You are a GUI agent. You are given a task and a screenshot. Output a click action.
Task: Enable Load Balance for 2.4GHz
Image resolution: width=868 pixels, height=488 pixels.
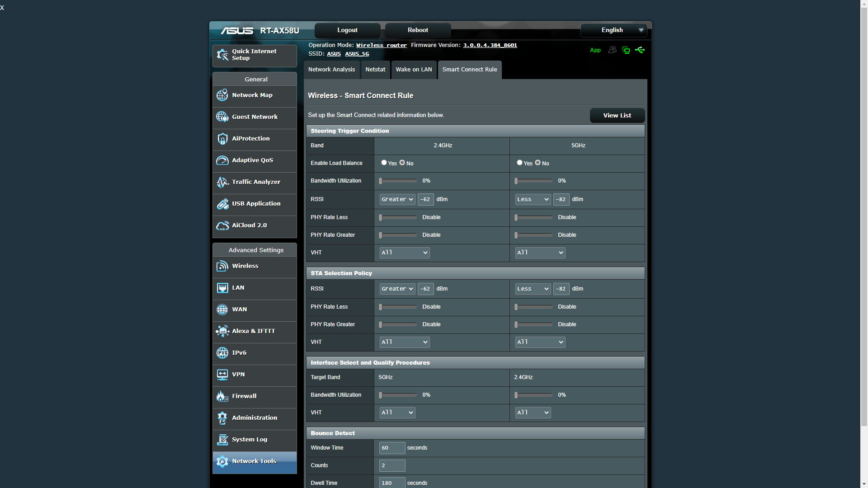point(383,162)
